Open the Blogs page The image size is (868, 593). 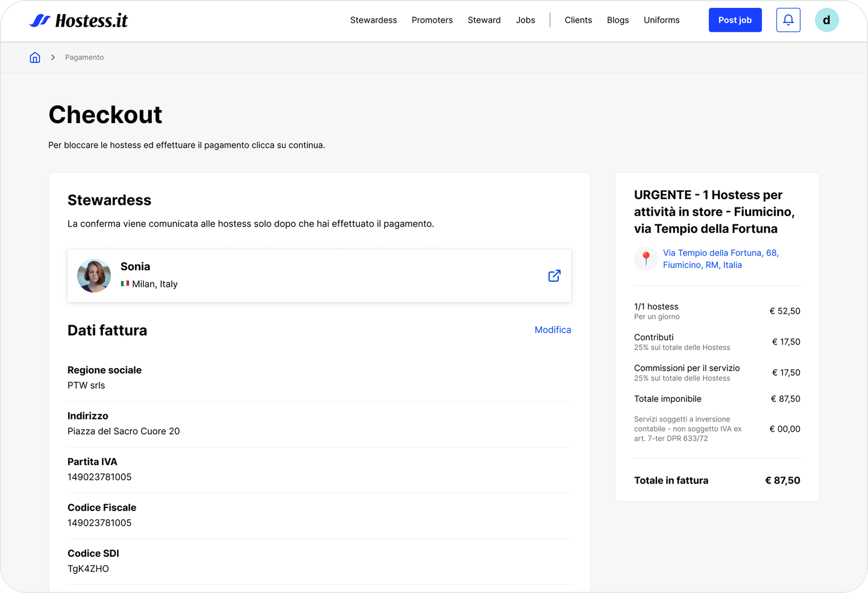tap(618, 20)
